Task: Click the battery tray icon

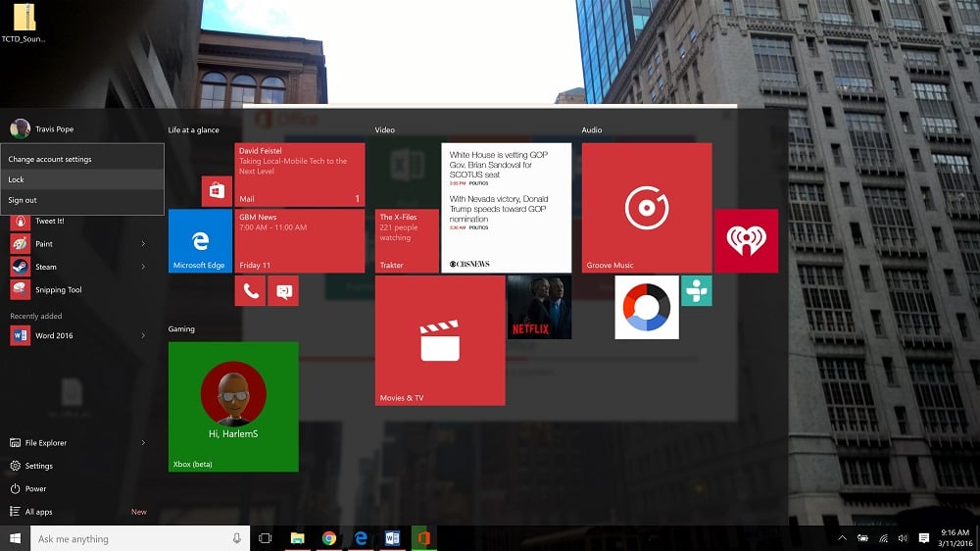Action: (862, 538)
